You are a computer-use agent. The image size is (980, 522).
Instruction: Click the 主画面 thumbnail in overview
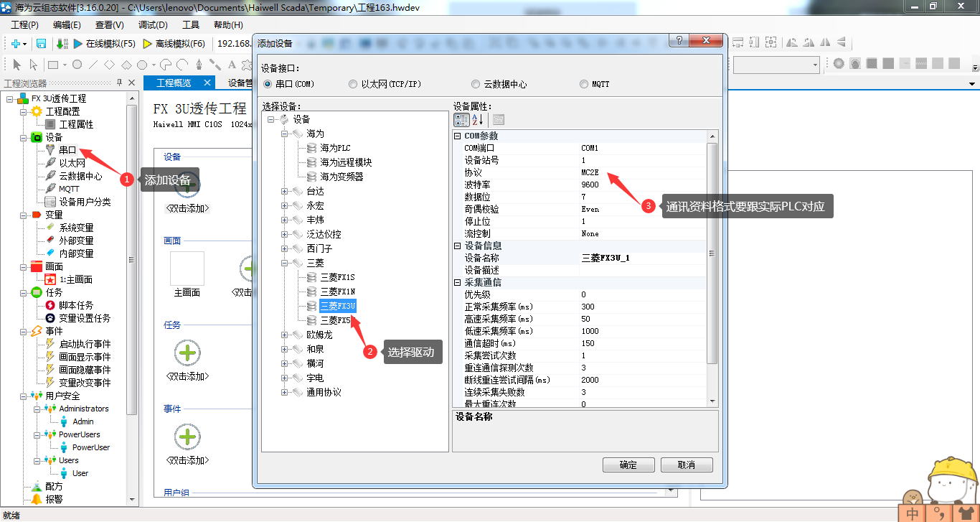click(187, 269)
